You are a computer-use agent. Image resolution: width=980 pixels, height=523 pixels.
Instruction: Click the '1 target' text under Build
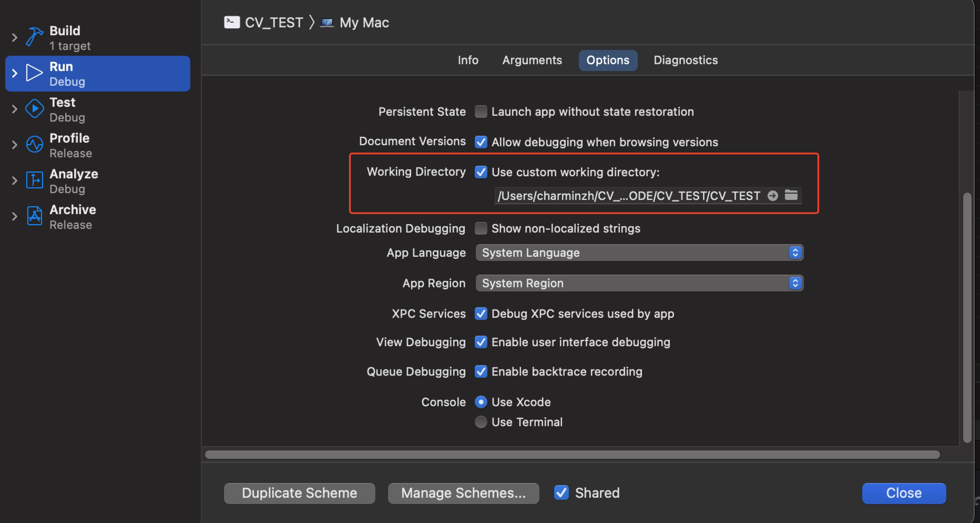pyautogui.click(x=70, y=46)
